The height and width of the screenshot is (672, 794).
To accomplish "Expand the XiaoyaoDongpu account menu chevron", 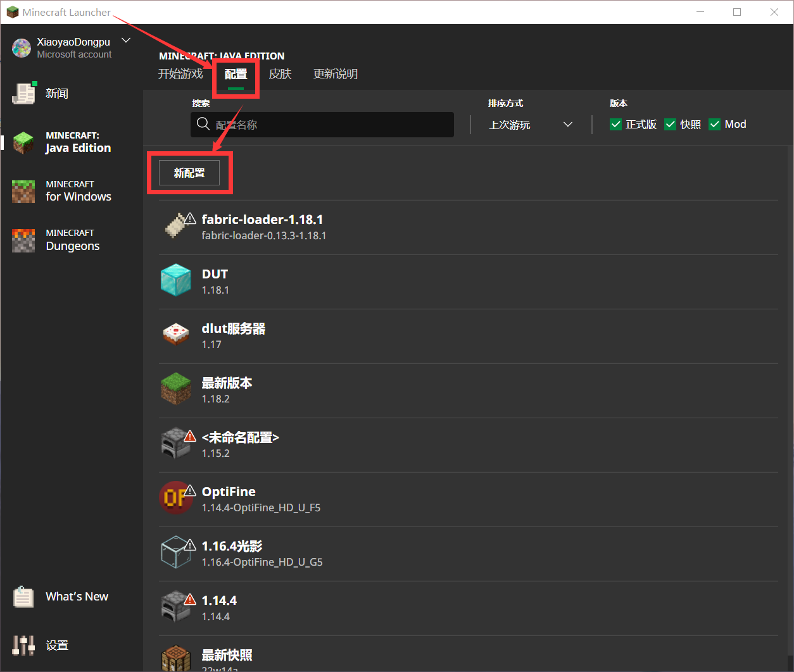I will click(126, 41).
